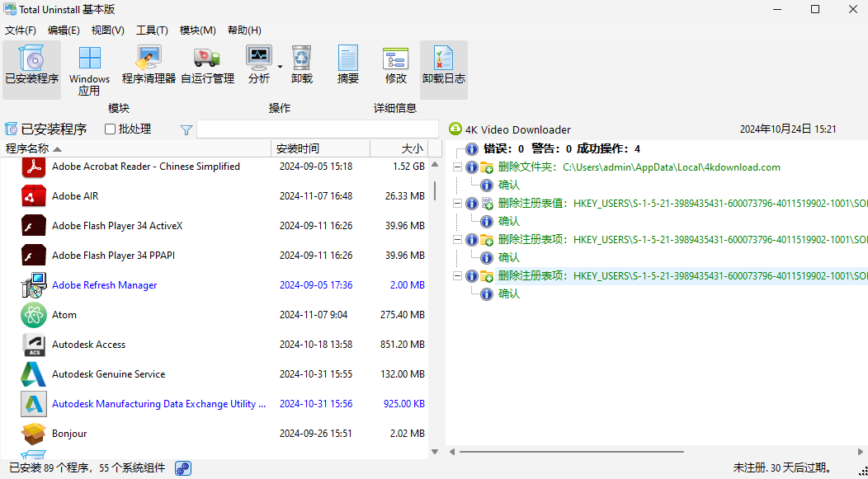
Task: Open the 文件(F) menu
Action: (x=21, y=31)
